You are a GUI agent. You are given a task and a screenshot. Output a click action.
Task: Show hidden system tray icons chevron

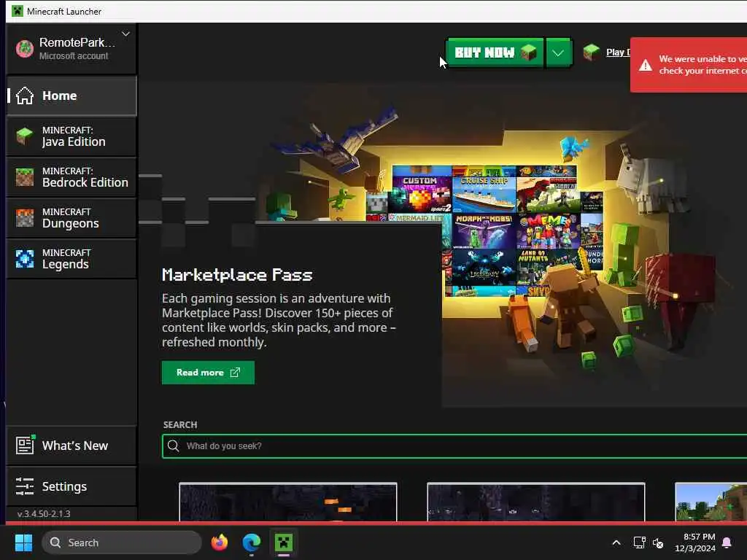tap(616, 542)
